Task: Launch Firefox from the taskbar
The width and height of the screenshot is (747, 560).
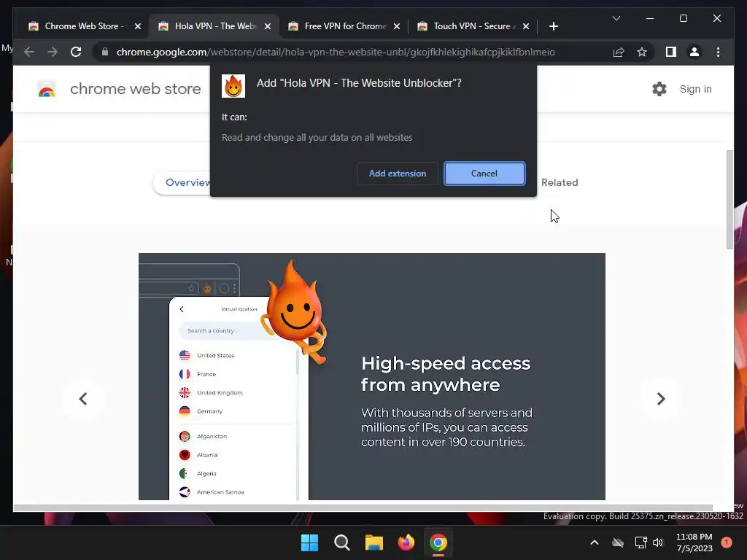Action: point(406,542)
